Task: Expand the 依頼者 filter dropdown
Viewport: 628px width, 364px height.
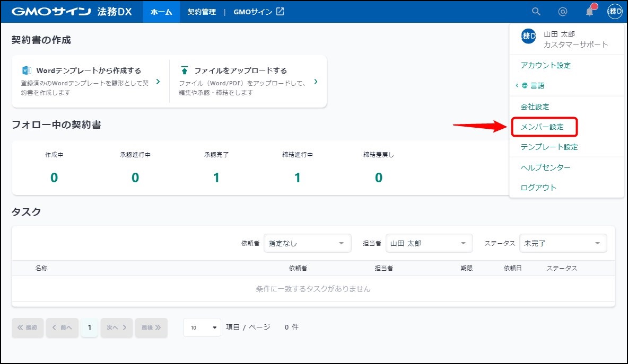Action: [x=307, y=243]
